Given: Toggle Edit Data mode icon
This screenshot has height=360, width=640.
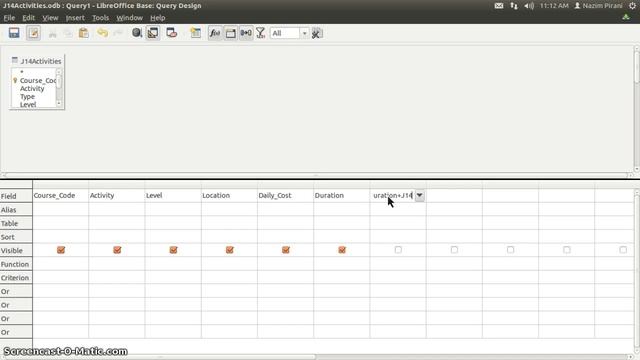Looking at the screenshot, I should (x=33, y=33).
